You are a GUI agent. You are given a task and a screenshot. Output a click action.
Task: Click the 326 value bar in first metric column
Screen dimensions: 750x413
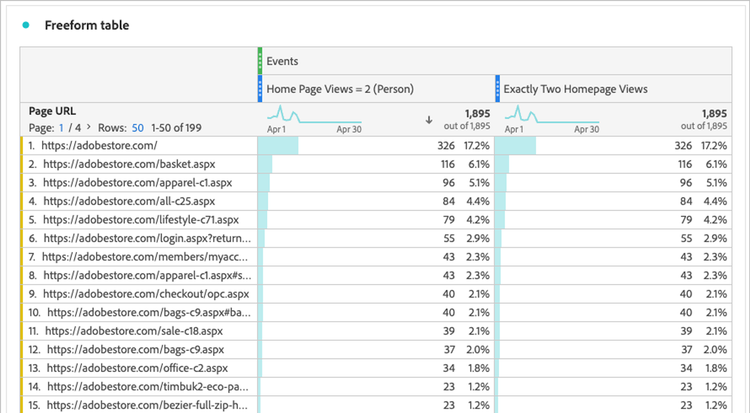(x=278, y=145)
